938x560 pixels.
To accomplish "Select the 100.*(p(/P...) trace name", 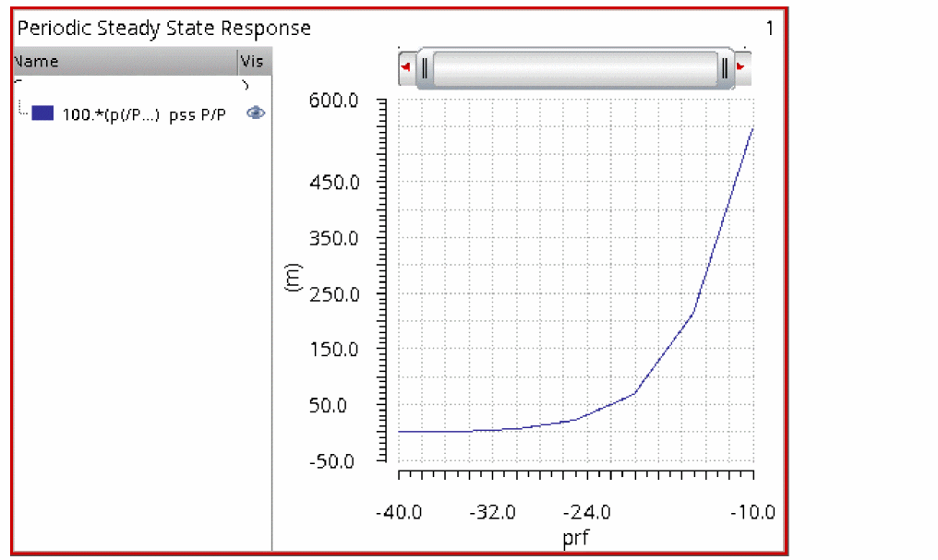I will click(111, 114).
